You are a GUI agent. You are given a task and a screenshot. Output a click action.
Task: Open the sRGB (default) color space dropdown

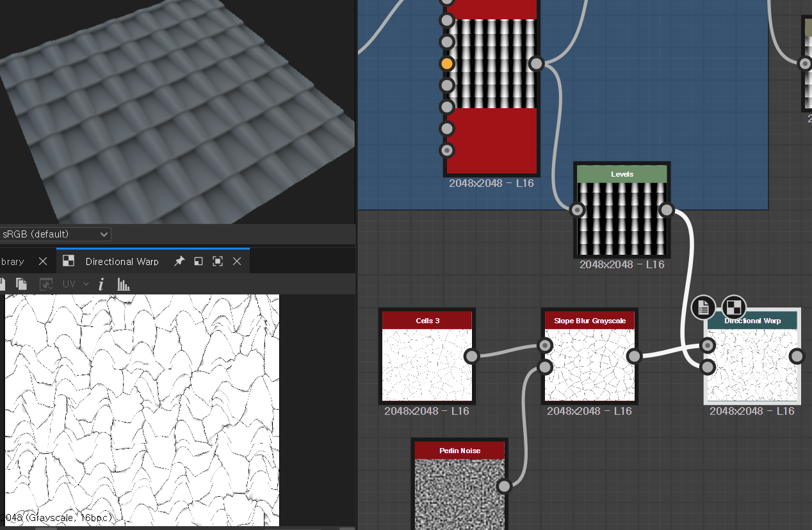56,234
